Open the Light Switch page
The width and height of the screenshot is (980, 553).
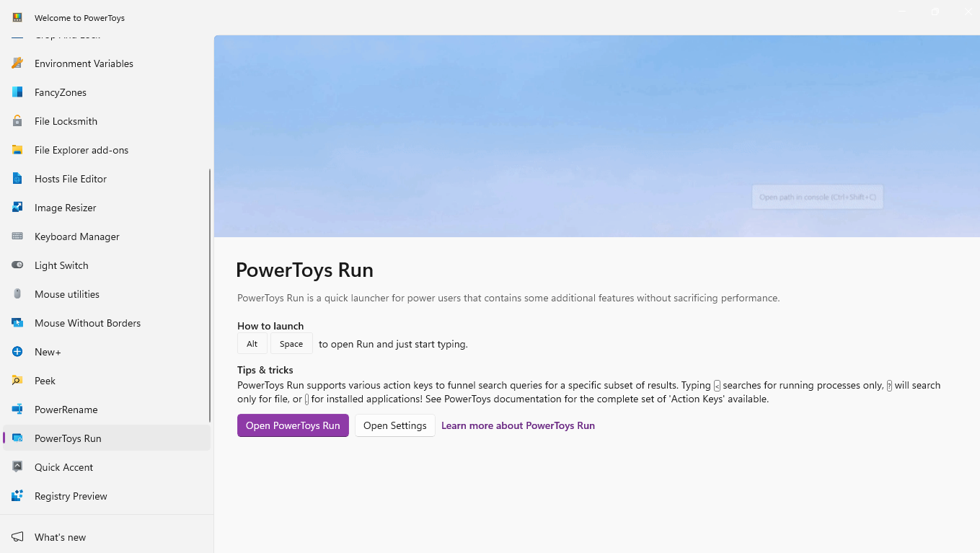(x=107, y=265)
